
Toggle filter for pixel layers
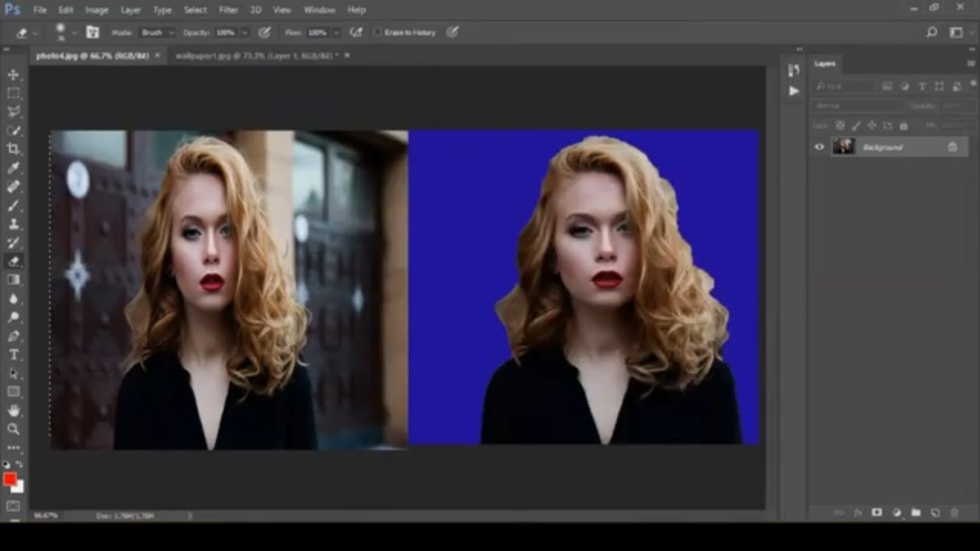[x=887, y=86]
